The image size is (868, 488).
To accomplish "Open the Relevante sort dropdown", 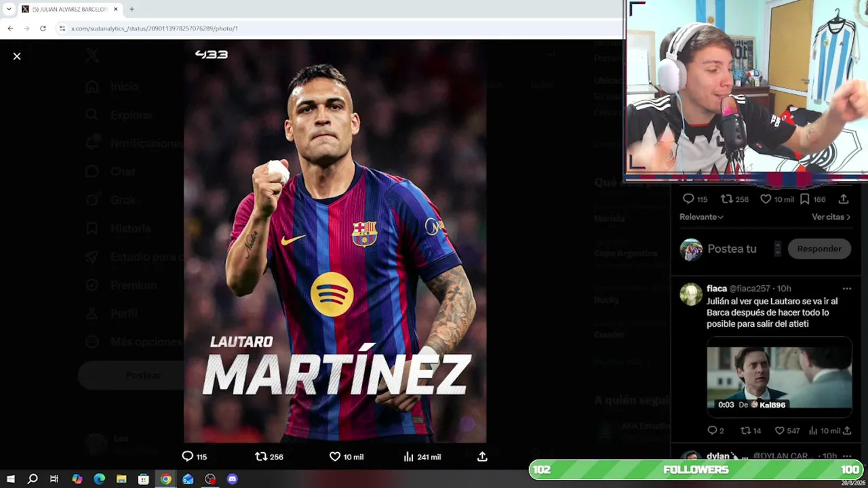I will tap(701, 217).
